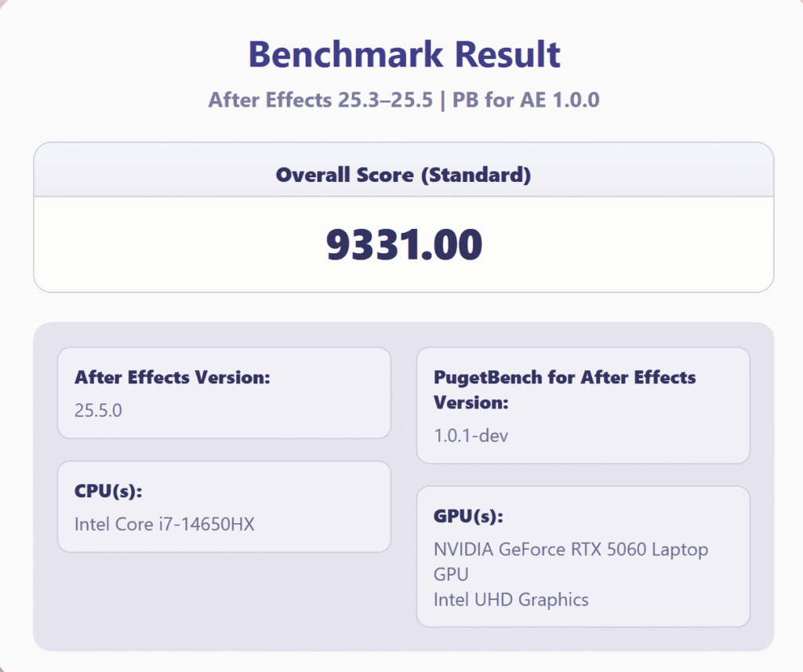Select the 1.0.1-dev version value

(471, 435)
